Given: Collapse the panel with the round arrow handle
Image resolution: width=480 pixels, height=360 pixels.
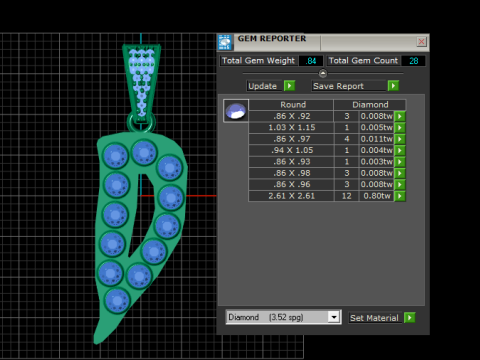Looking at the screenshot, I should [x=323, y=73].
